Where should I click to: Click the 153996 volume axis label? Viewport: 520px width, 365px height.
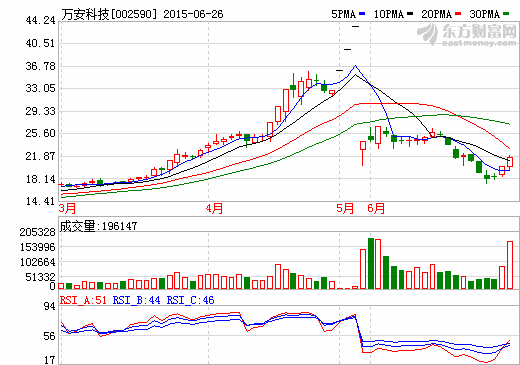(37, 247)
